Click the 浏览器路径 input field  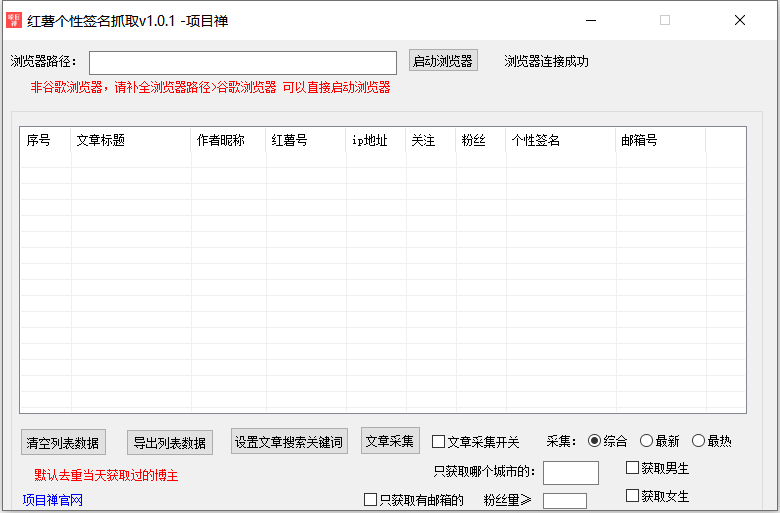tap(243, 63)
